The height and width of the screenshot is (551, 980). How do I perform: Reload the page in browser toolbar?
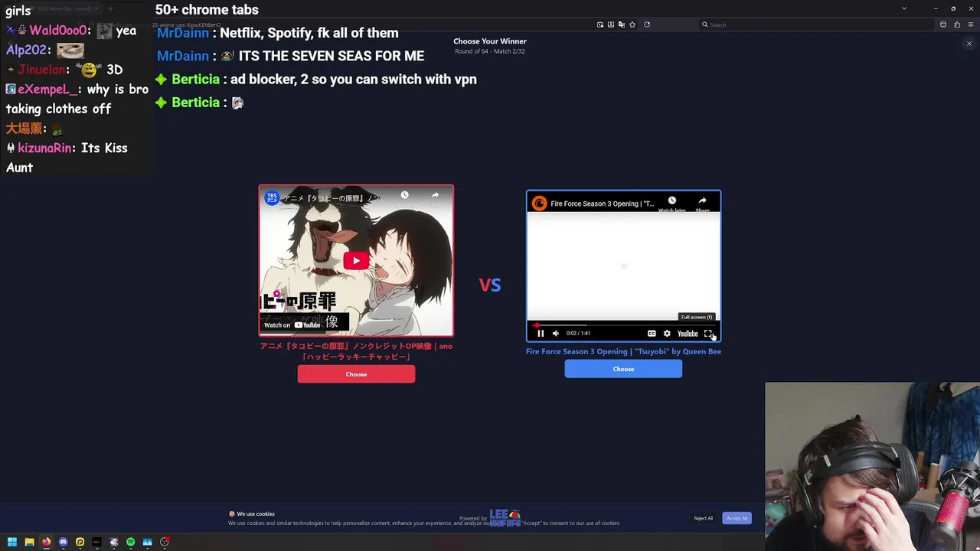(x=647, y=24)
